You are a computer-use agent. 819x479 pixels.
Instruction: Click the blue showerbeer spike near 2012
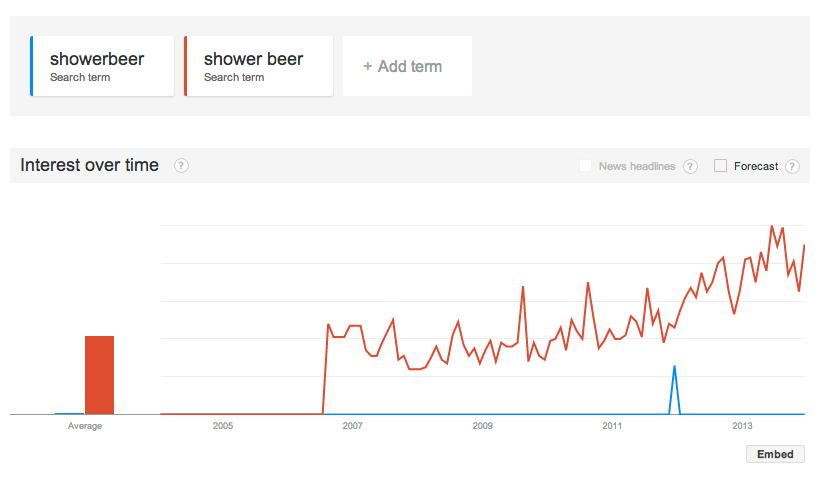[x=674, y=389]
